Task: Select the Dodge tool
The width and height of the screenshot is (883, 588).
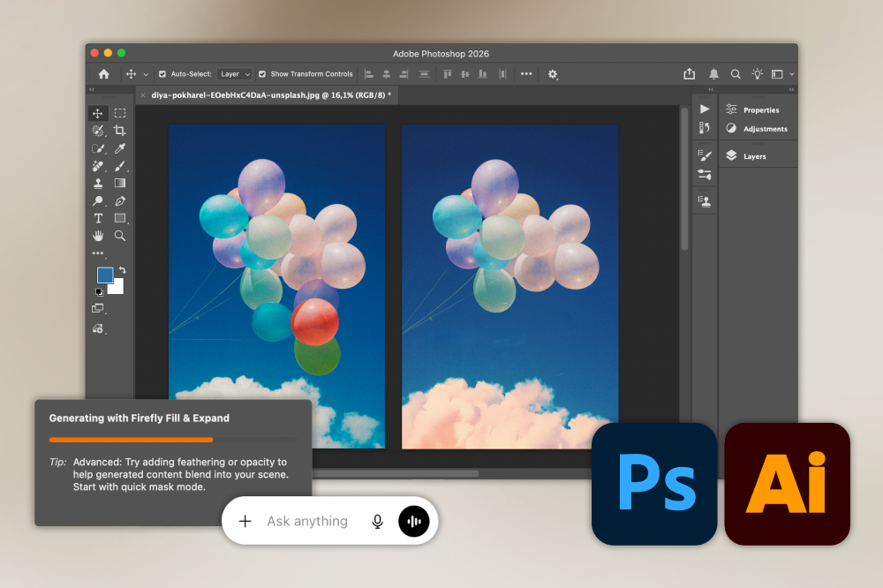Action: 98,201
